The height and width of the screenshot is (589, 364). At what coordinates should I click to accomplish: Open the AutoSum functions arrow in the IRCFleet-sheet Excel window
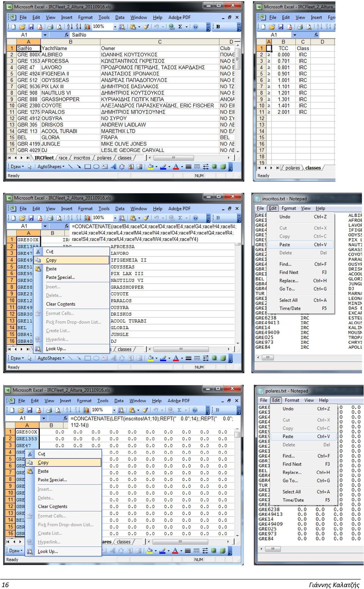[187, 27]
